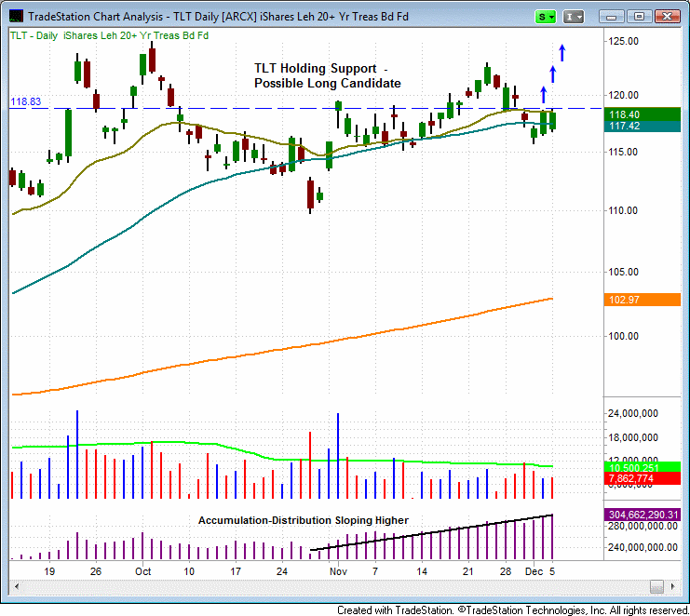Click date label 21 on time axis
Image resolution: width=690 pixels, height=616 pixels.
[467, 571]
